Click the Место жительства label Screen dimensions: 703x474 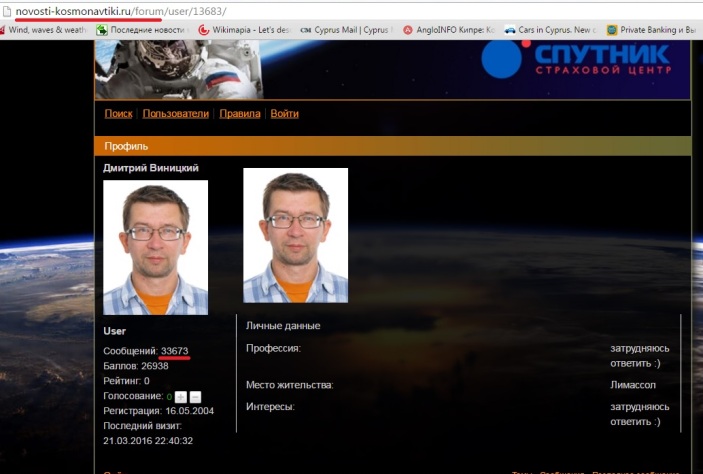[290, 385]
